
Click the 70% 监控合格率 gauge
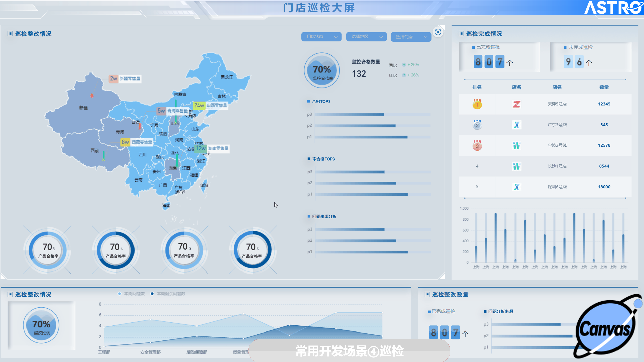pos(322,70)
